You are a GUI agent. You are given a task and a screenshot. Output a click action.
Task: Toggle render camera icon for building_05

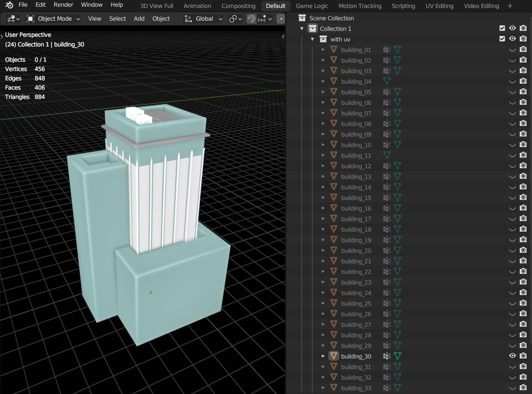(x=523, y=92)
